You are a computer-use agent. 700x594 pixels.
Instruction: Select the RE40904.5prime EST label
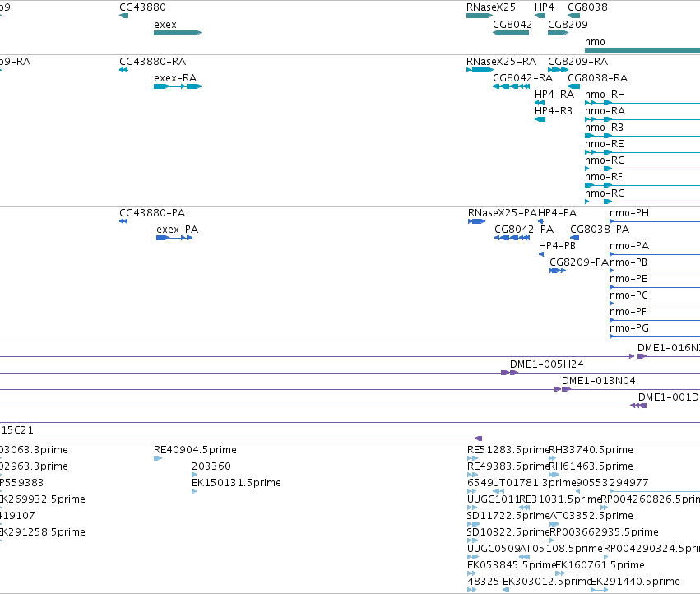point(195,450)
